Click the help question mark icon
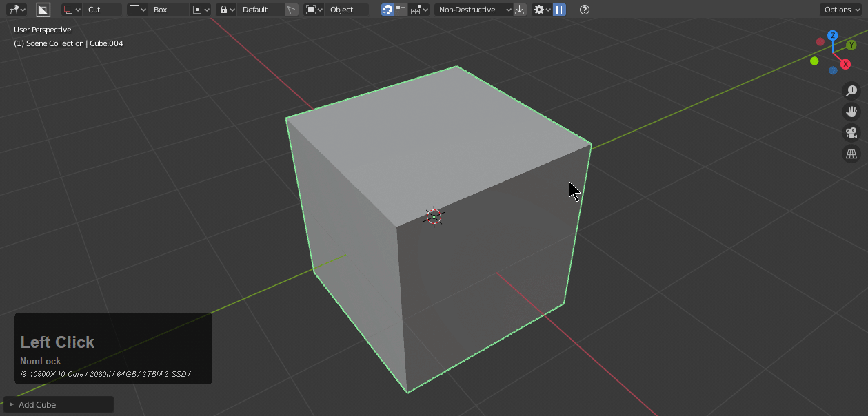Screen dimensions: 868x416 584,9
